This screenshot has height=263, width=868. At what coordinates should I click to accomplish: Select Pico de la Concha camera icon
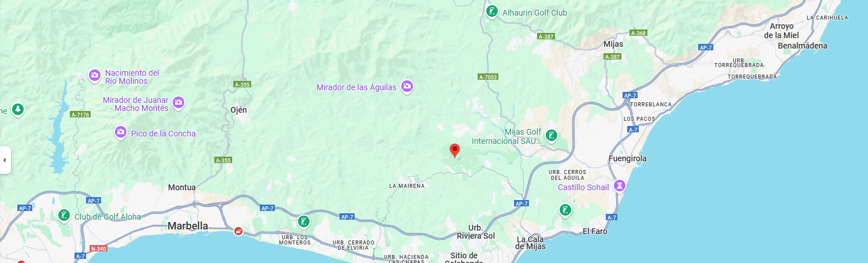click(x=121, y=133)
